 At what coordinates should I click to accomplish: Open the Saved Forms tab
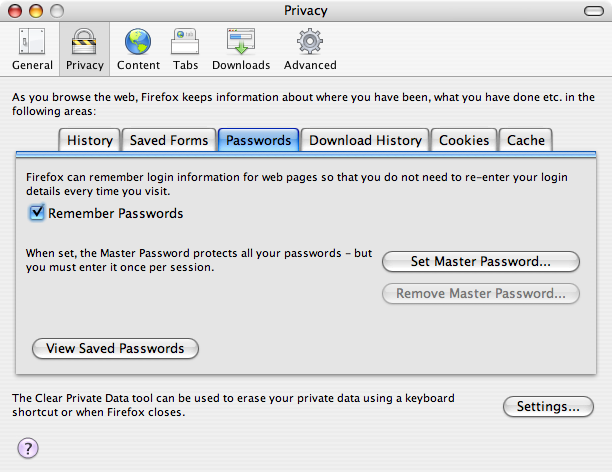tap(168, 140)
